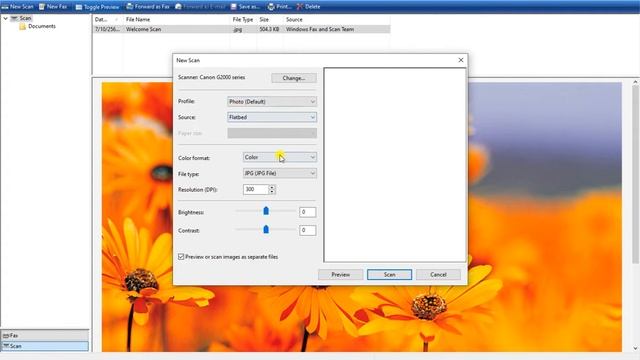Collapse the Scan tree node arrow

click(5, 18)
